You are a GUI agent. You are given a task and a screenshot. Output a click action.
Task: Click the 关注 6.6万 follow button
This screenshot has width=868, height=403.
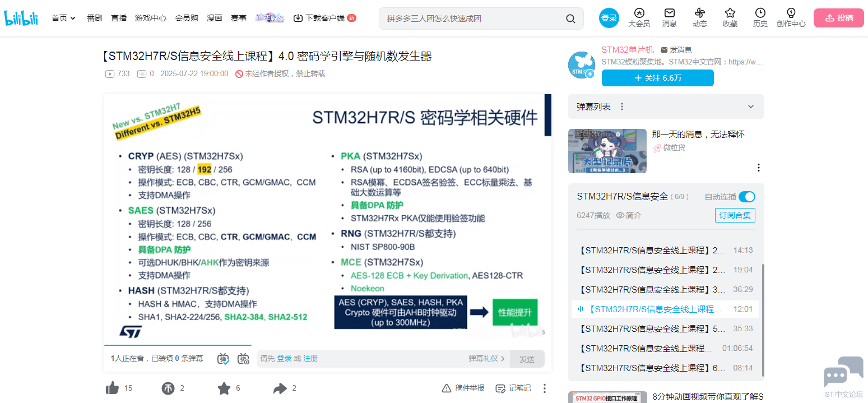657,78
